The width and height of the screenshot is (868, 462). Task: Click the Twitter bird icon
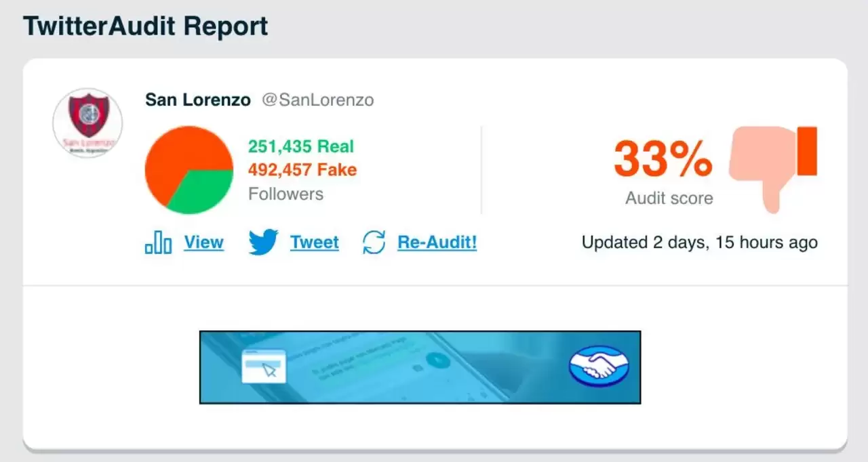pyautogui.click(x=263, y=242)
